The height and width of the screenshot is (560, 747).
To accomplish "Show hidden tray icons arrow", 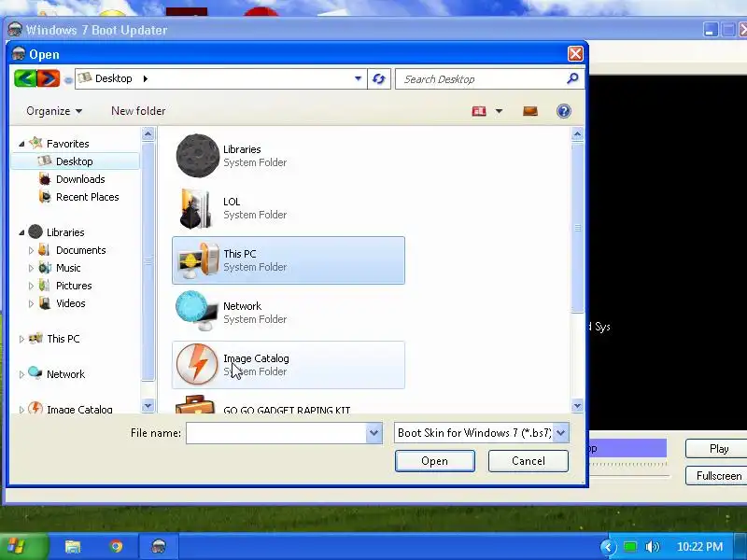I will click(x=608, y=547).
